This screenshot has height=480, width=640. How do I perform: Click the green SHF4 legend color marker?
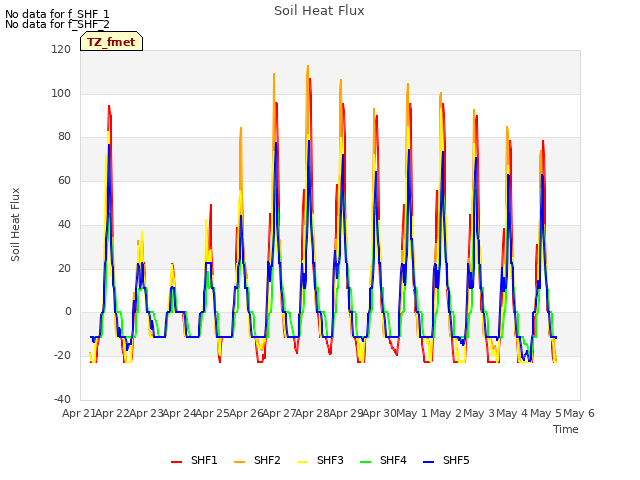(366, 462)
